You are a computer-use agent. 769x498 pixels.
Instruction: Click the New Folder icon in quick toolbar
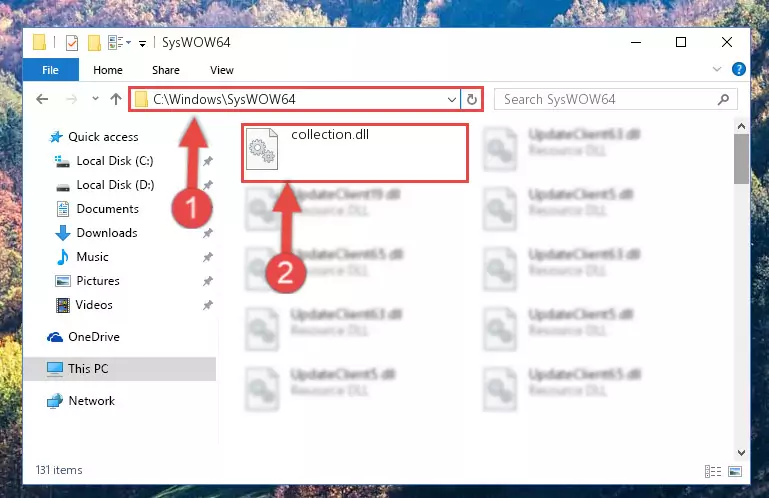94,43
